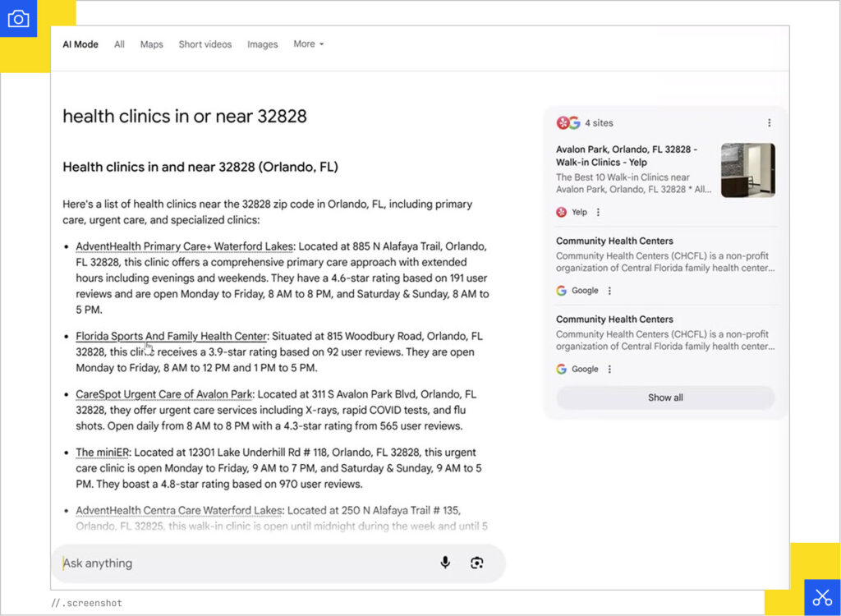Open the three-dot menu beside 4 sites
Screen dimensions: 841x616
769,123
